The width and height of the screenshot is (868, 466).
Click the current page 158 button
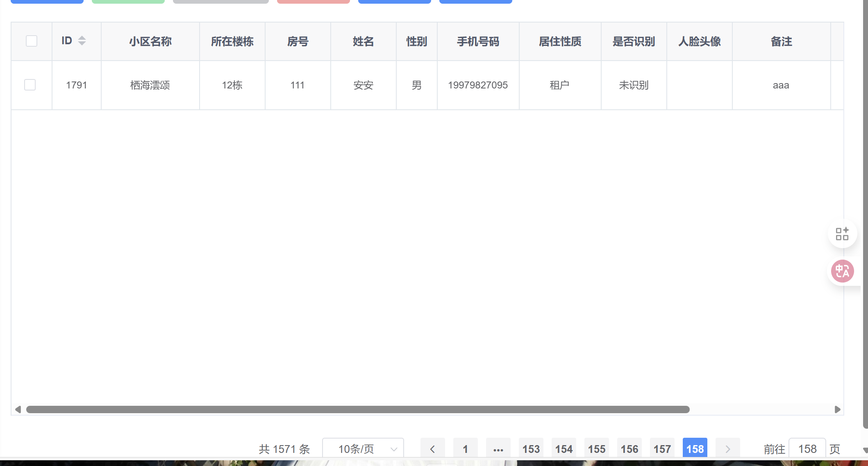point(695,449)
